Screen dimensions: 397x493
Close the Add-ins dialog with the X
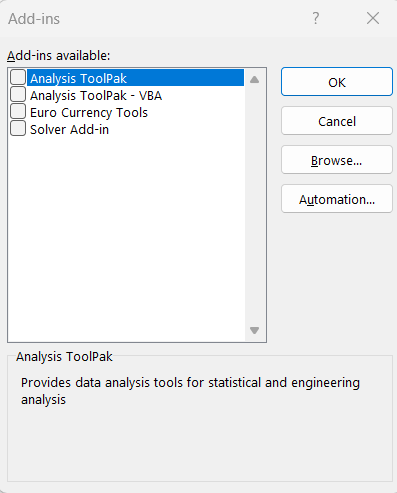tap(373, 18)
